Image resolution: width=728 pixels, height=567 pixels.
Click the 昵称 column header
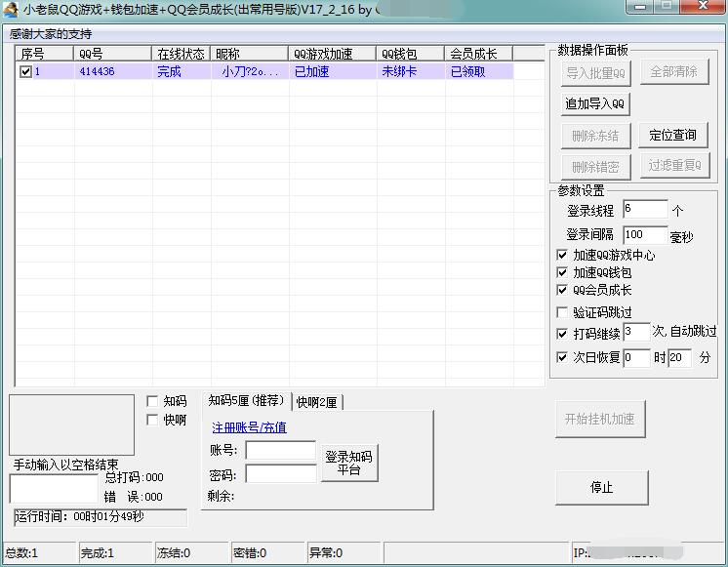pyautogui.click(x=249, y=54)
